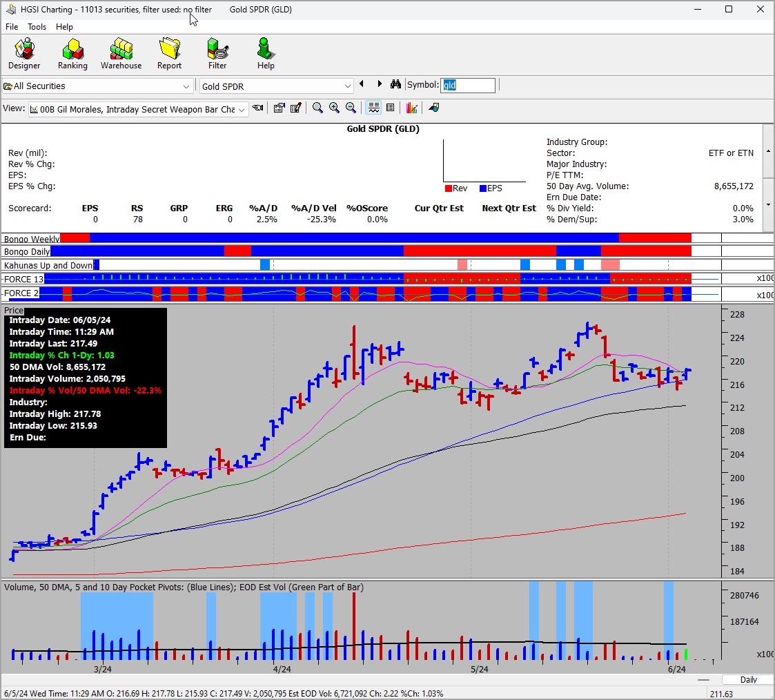Click the zoom in magnifier icon

click(335, 108)
